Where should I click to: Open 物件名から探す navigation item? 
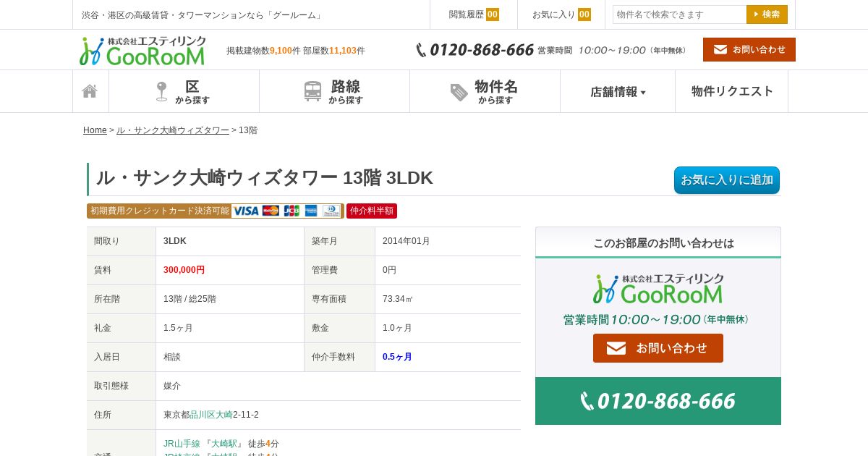pyautogui.click(x=485, y=91)
